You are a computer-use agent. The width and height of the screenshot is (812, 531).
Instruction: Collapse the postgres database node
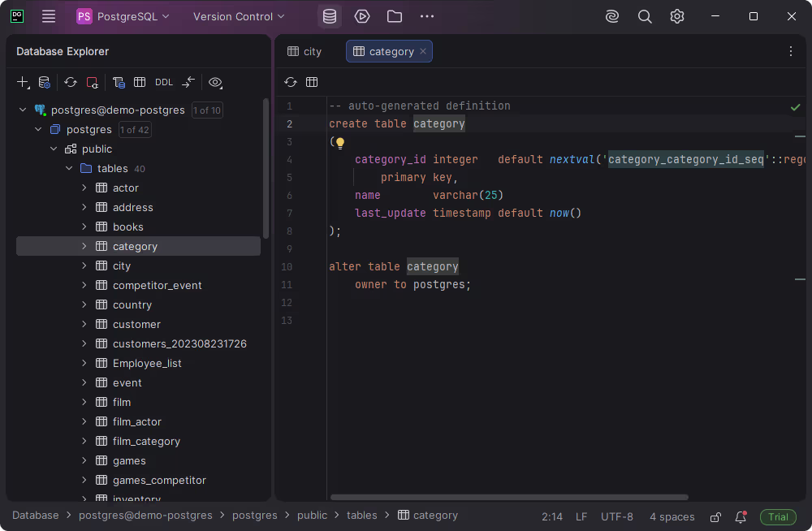tap(38, 130)
